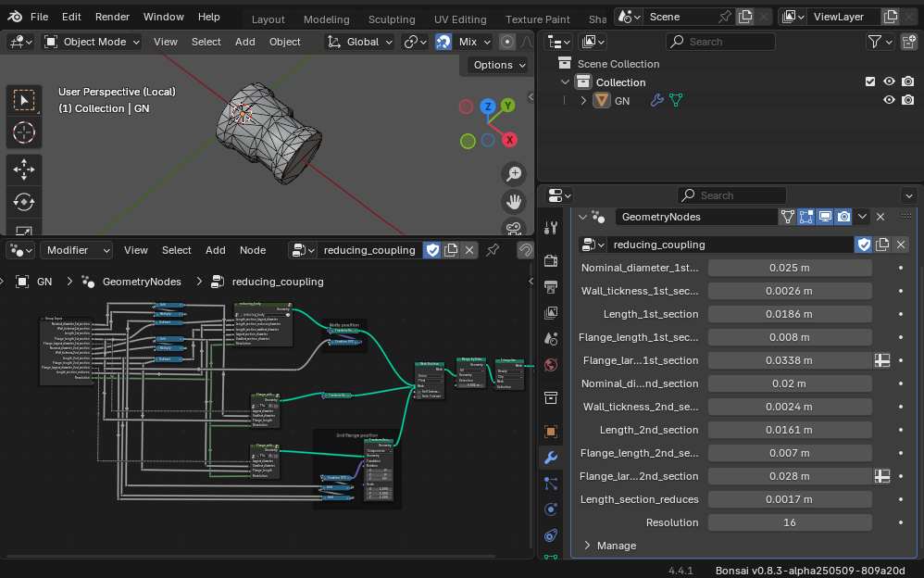Open the View Layer properties tab

(x=551, y=312)
